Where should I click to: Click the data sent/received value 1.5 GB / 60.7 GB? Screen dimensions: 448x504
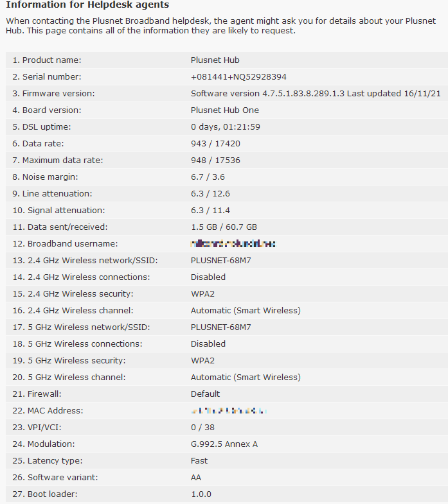(x=224, y=227)
